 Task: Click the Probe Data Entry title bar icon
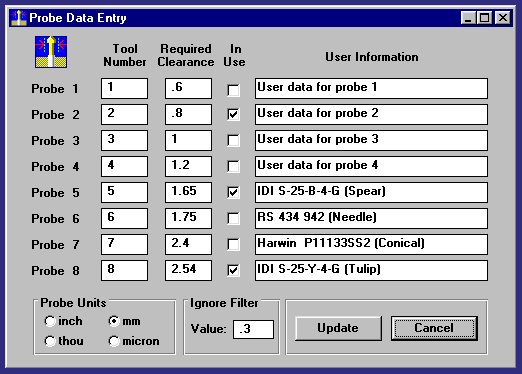point(18,18)
